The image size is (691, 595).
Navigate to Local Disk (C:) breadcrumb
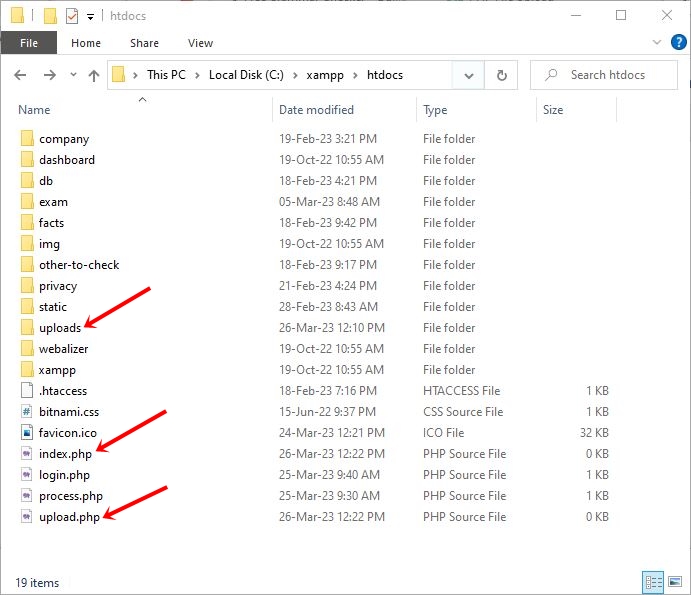246,75
